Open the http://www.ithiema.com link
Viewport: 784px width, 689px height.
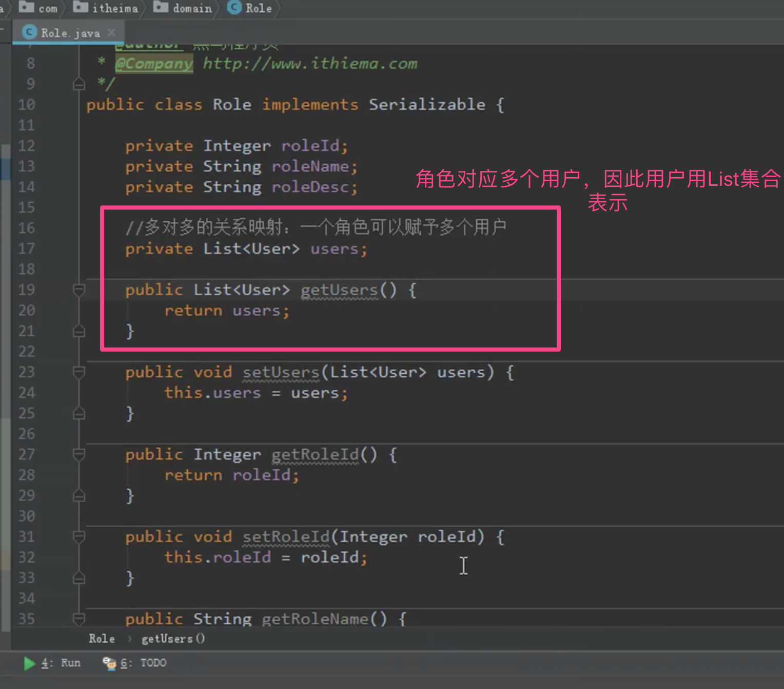coord(310,64)
